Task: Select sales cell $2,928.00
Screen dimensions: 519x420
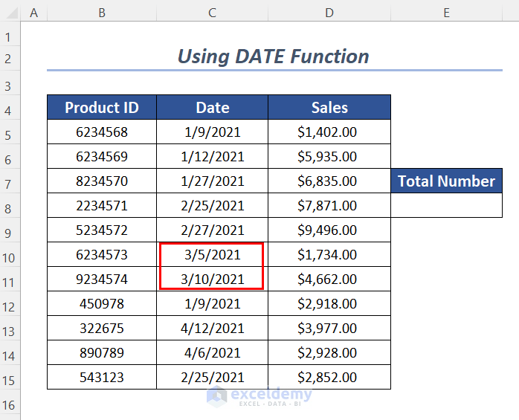Action: coord(329,352)
